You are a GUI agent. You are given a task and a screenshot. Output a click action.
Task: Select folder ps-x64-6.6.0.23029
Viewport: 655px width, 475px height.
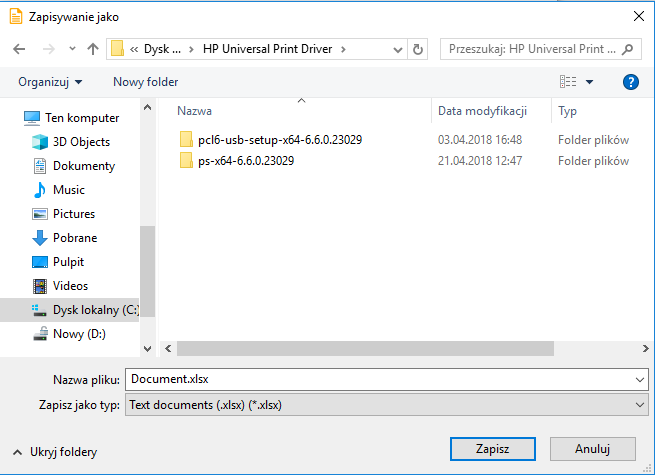(246, 161)
